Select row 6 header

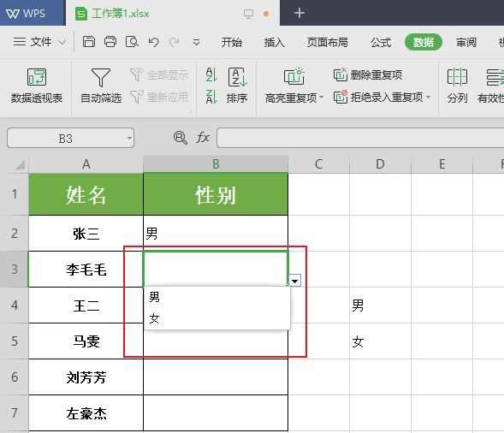(x=15, y=377)
